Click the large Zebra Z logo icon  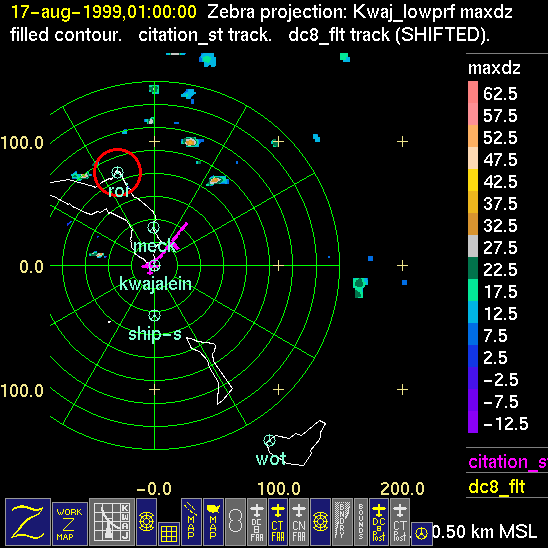pos(28,522)
